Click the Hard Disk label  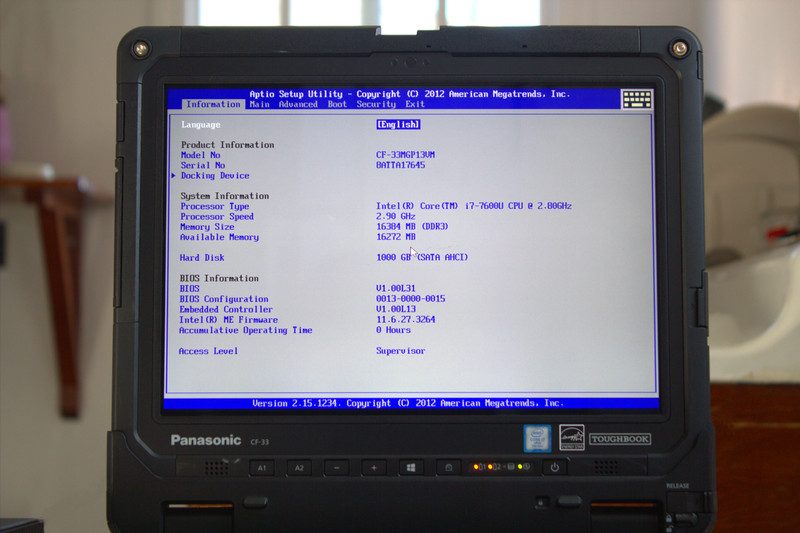coord(202,258)
